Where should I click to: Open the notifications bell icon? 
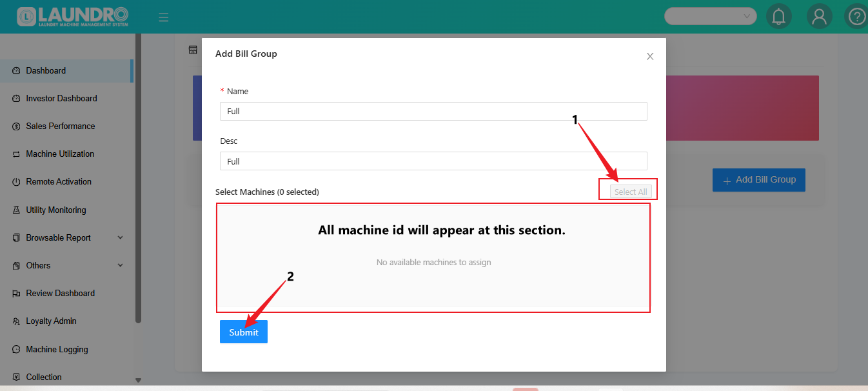coord(778,16)
